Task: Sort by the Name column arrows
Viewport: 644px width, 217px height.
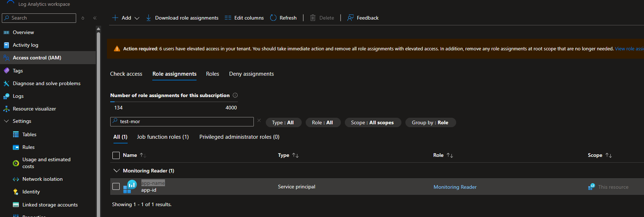Action: pyautogui.click(x=143, y=155)
